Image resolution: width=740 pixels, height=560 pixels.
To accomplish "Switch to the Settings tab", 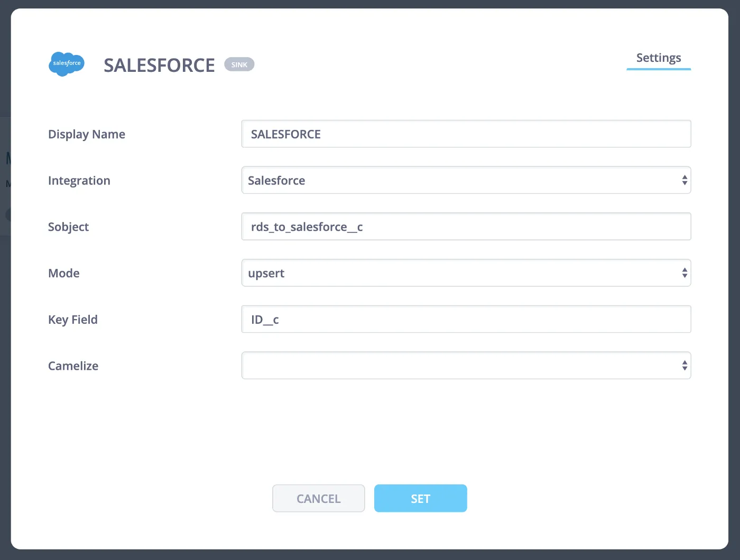I will coord(658,58).
